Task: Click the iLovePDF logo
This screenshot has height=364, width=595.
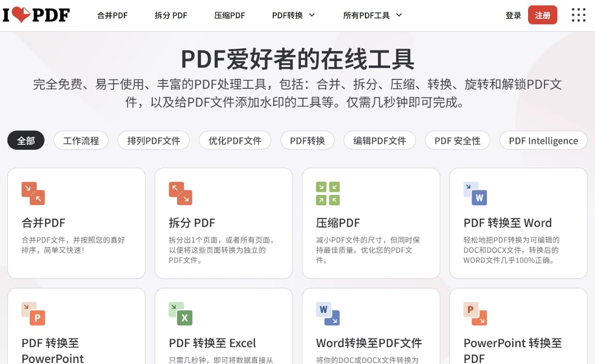Action: 36,15
